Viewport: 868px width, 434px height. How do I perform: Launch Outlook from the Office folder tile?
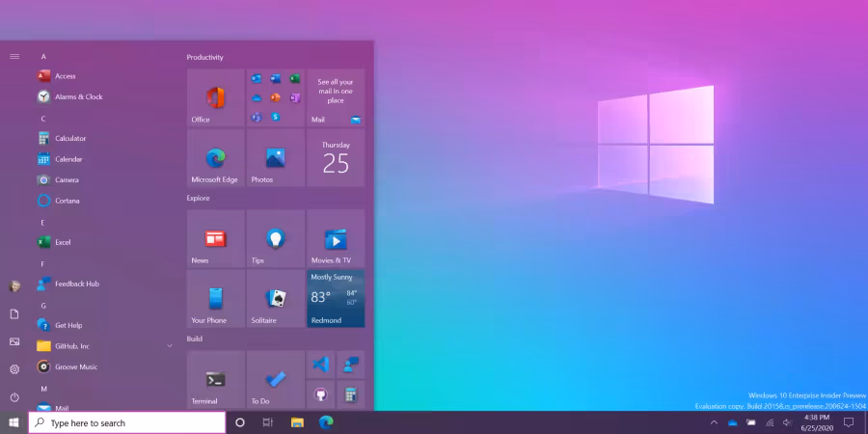coord(257,79)
